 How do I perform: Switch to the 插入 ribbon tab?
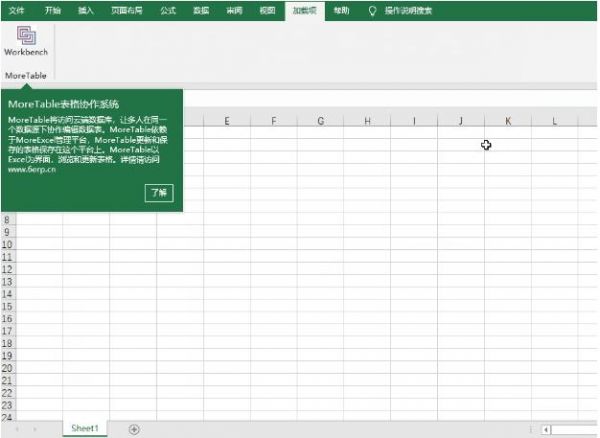pos(86,11)
